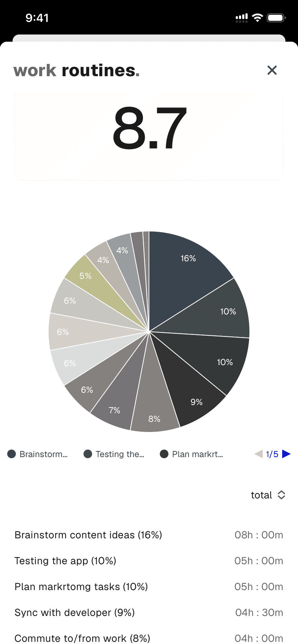Toggle Testing the app legend dot
Viewport: 298px width, 644px height.
88,454
